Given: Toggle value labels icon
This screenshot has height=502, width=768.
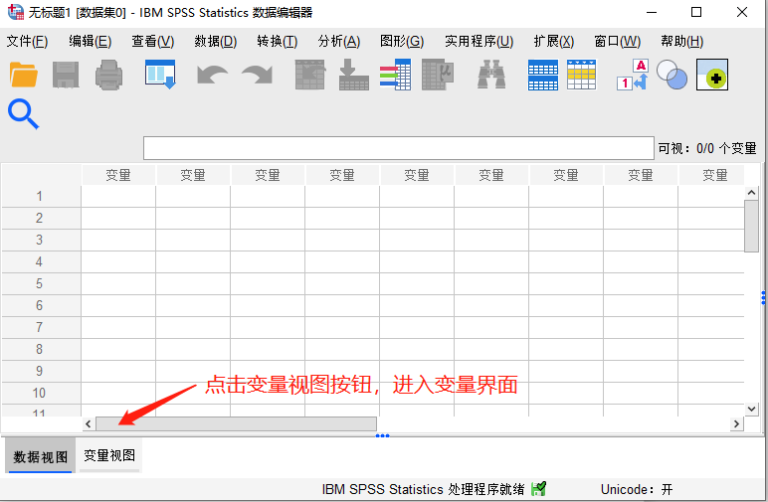Looking at the screenshot, I should pyautogui.click(x=632, y=75).
